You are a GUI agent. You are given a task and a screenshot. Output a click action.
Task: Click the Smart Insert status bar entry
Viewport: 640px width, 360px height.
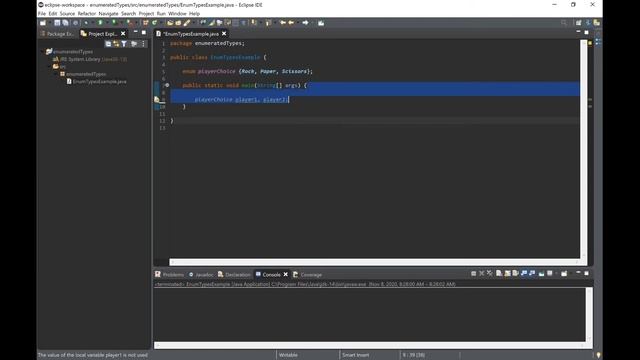point(356,355)
